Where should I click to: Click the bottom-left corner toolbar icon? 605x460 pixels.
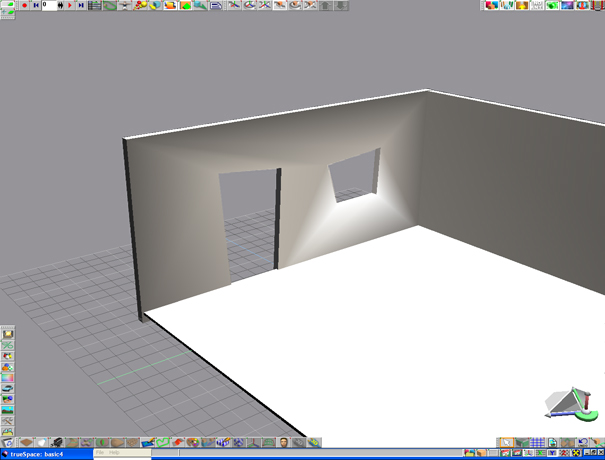tap(7, 442)
